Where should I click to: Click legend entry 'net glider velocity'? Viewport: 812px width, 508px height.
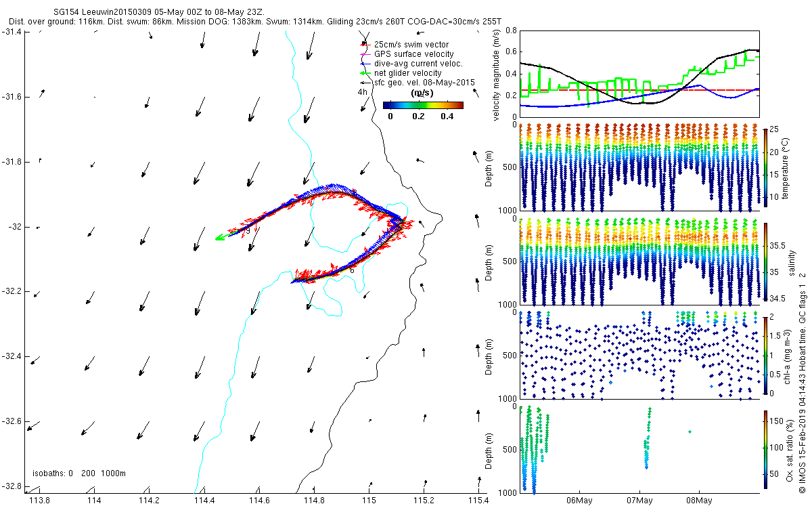(408, 73)
